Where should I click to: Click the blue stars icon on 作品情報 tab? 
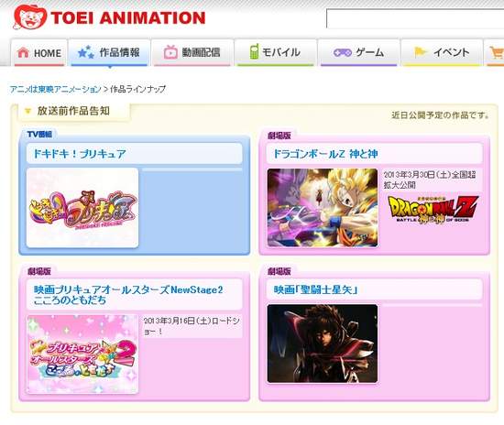[x=85, y=52]
